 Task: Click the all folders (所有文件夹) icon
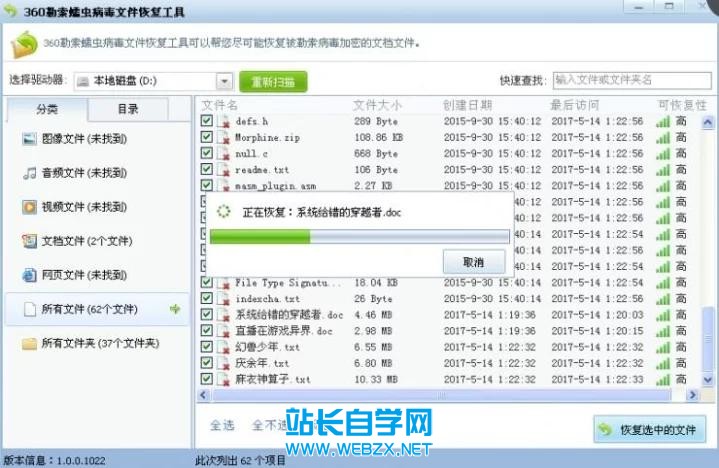pos(30,343)
